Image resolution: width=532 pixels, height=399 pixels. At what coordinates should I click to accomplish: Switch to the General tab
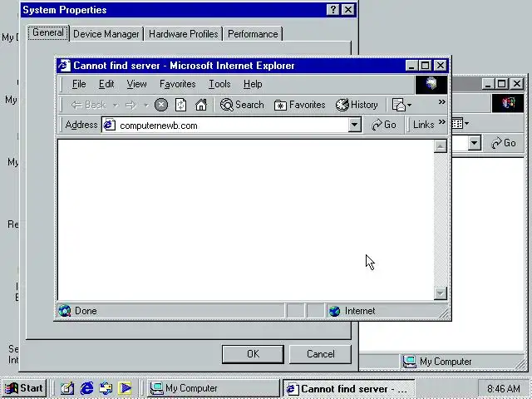tap(48, 33)
